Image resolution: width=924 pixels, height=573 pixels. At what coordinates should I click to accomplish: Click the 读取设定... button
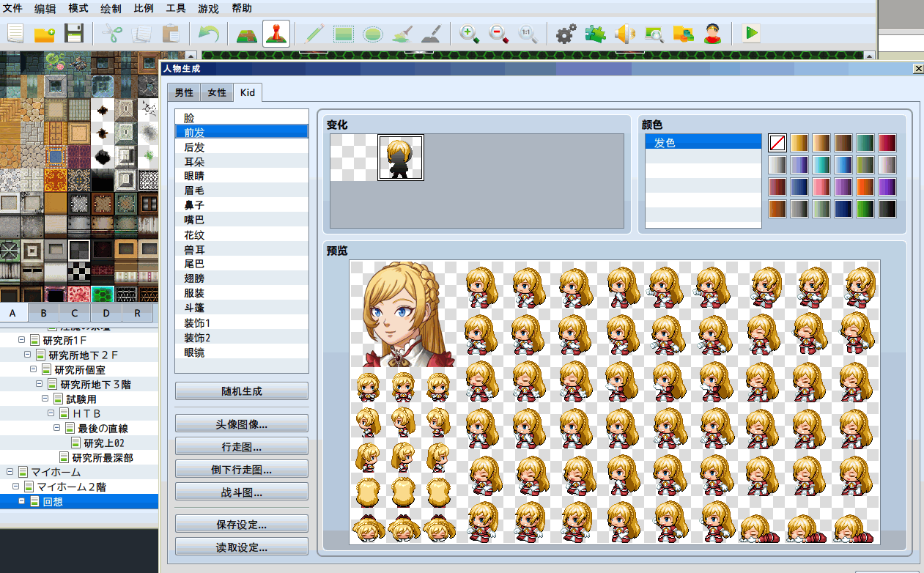tap(242, 547)
